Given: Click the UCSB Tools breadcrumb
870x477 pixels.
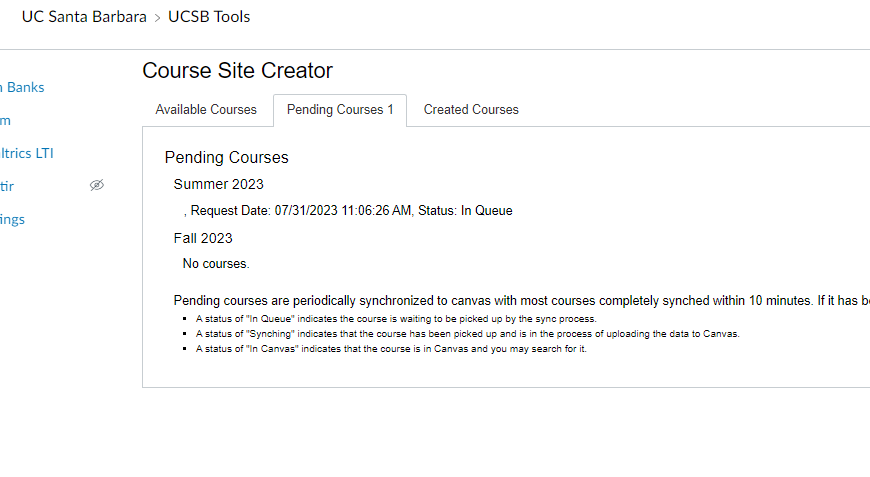Looking at the screenshot, I should point(209,17).
